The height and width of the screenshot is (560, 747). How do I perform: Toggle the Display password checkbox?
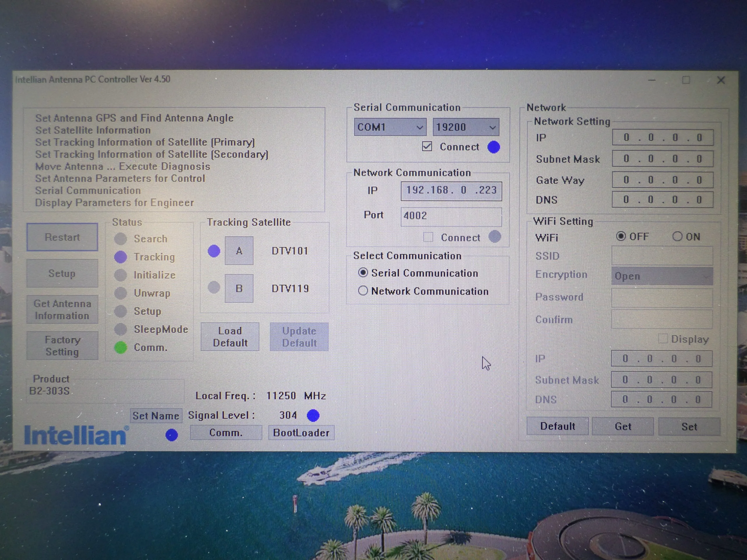[x=663, y=339]
